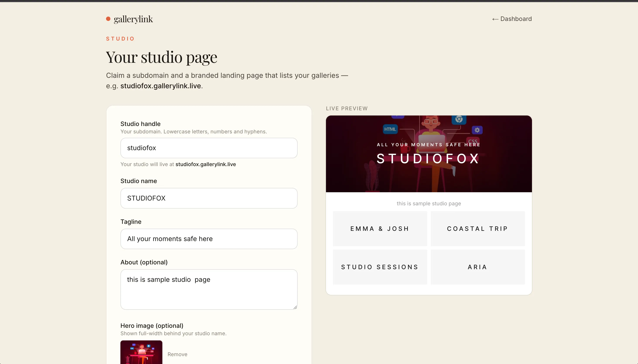
Task: Open Coastal Trip gallery tile
Action: click(478, 228)
